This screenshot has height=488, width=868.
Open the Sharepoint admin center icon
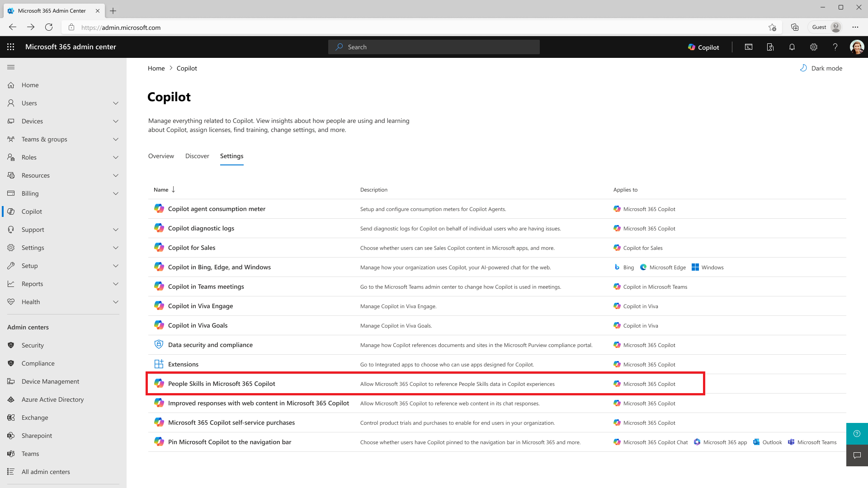coord(11,436)
